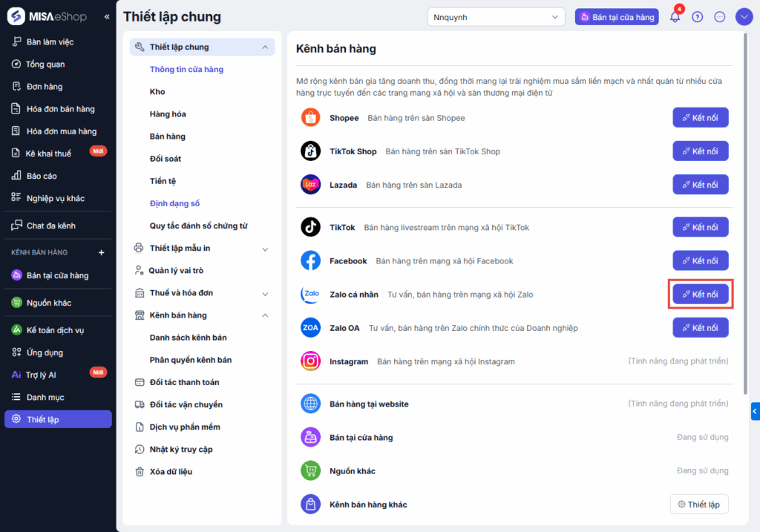This screenshot has height=532, width=760.
Task: Collapse the left sidebar with double-chevron icon
Action: tap(107, 17)
